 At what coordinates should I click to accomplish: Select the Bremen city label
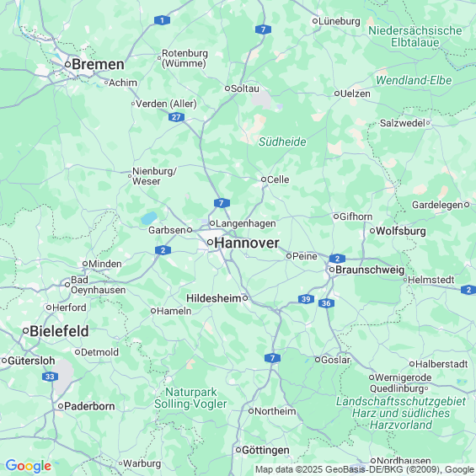(98, 64)
